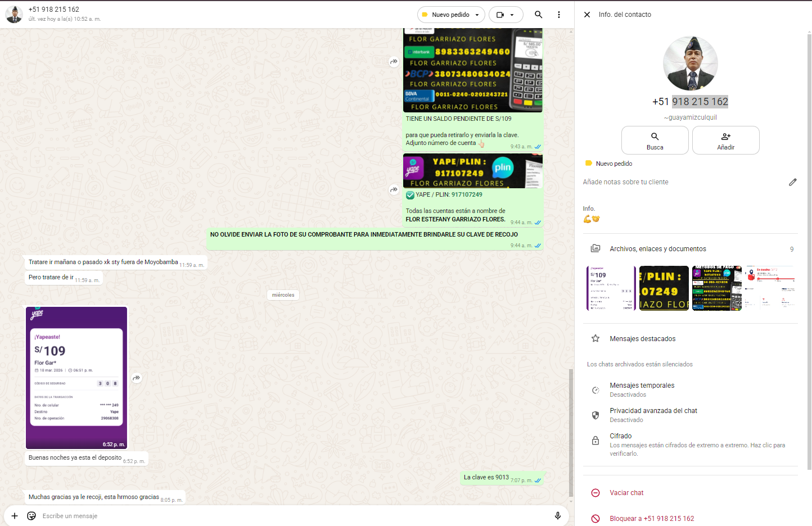
Task: Open Privacidad avanzada del chat setting
Action: click(653, 415)
